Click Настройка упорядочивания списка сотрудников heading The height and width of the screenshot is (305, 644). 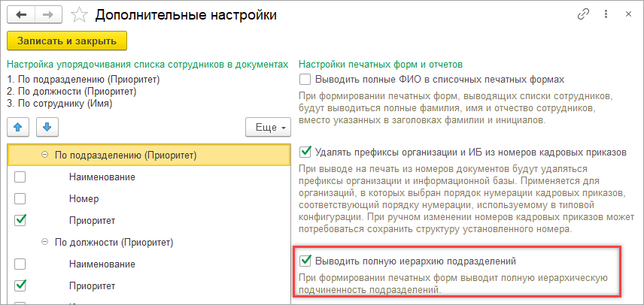(x=148, y=65)
